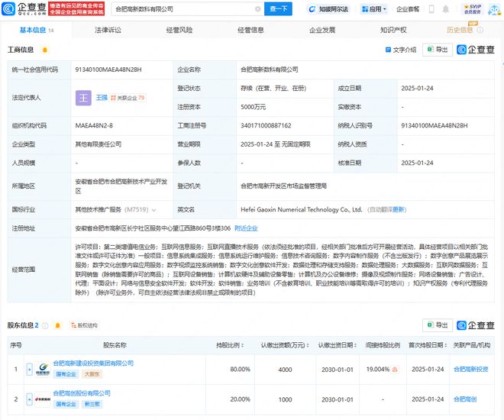The image size is (504, 420).
Task: Click the purple 王 avatar of the legal representative
Action: coord(83,98)
